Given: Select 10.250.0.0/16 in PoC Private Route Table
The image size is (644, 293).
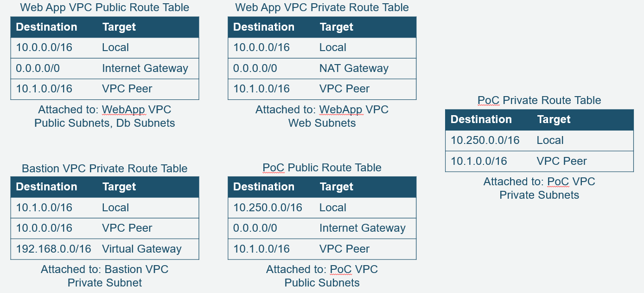Looking at the screenshot, I should click(485, 140).
